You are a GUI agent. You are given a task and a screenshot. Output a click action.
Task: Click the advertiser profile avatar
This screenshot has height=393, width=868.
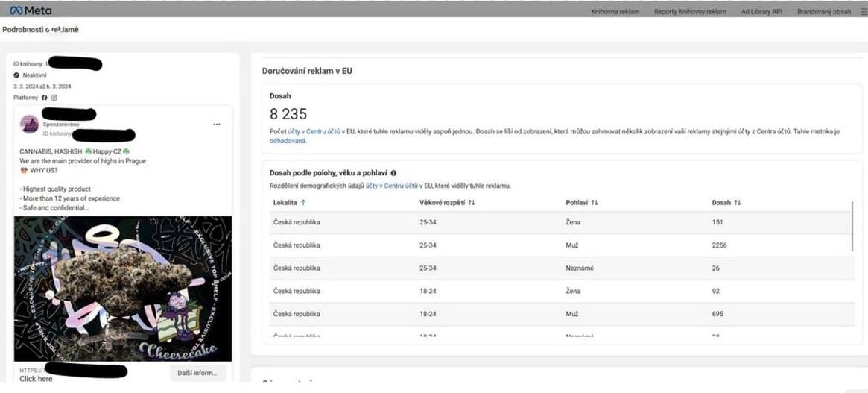tap(30, 125)
